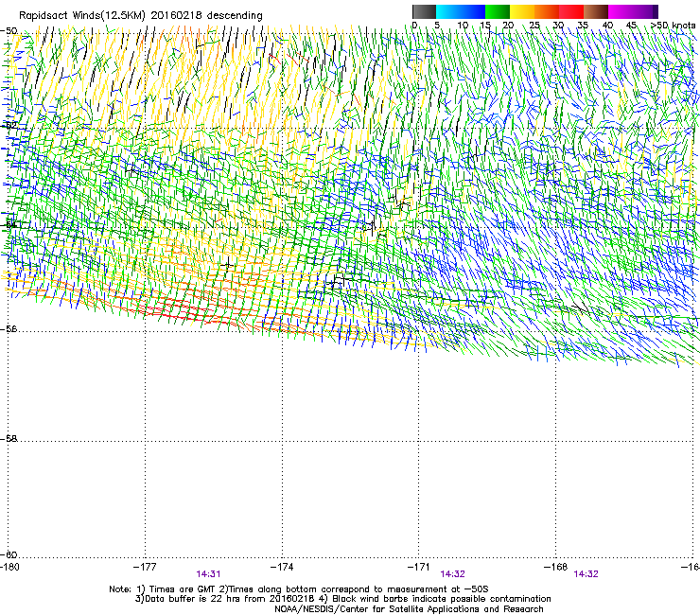Click the '45' legend scale label
The height and width of the screenshot is (615, 700).
point(631,26)
